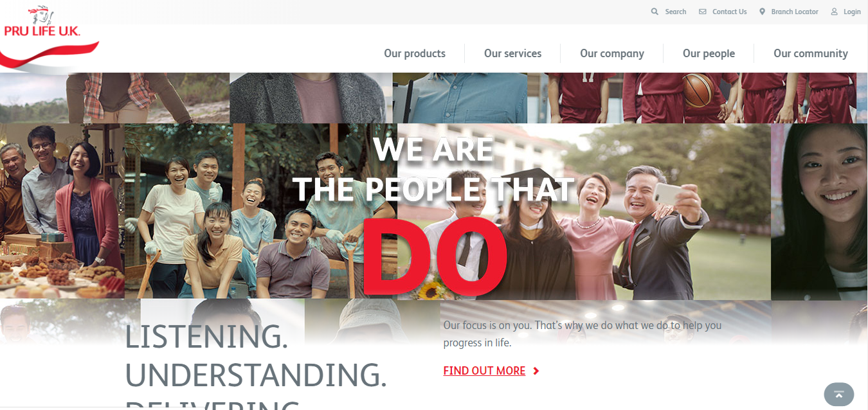Expand the Our company navigation item
The width and height of the screenshot is (868, 410).
[x=612, y=53]
